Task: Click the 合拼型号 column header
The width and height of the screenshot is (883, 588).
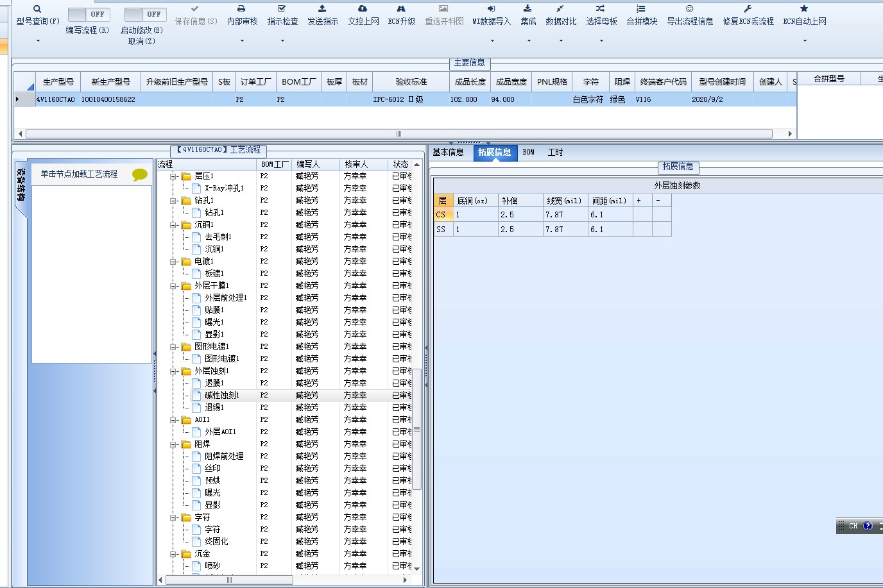Action: click(828, 79)
